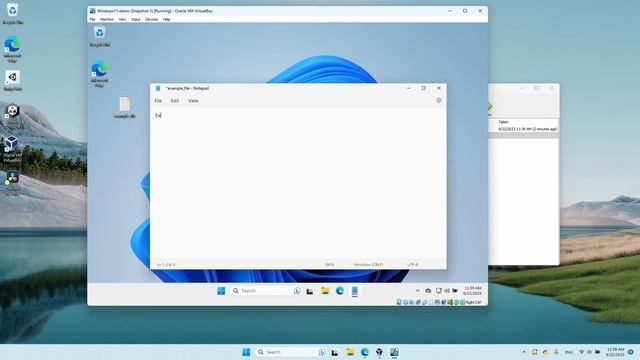Open Notepad's View menu
Image resolution: width=640 pixels, height=360 pixels.
[193, 100]
